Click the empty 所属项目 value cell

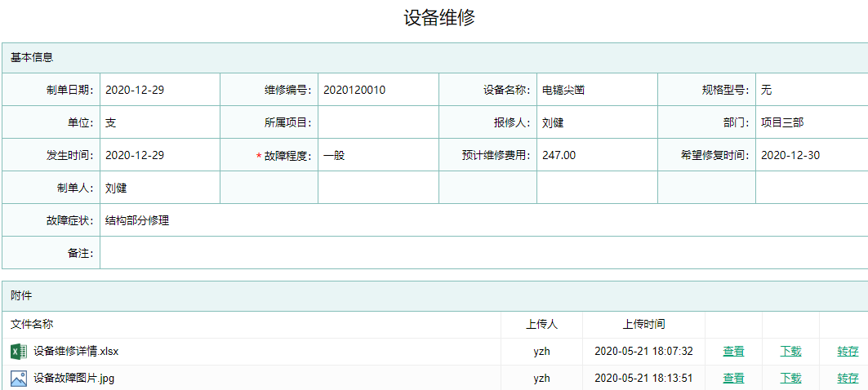click(x=379, y=123)
